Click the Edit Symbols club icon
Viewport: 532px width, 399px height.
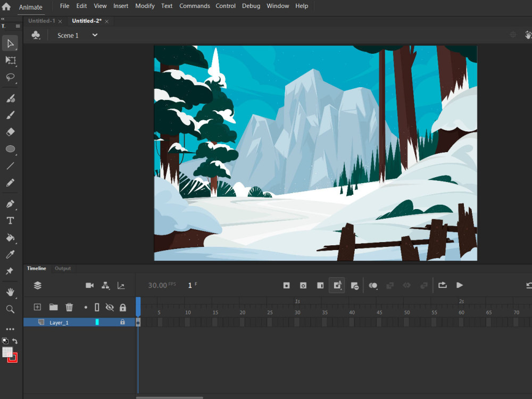(36, 35)
